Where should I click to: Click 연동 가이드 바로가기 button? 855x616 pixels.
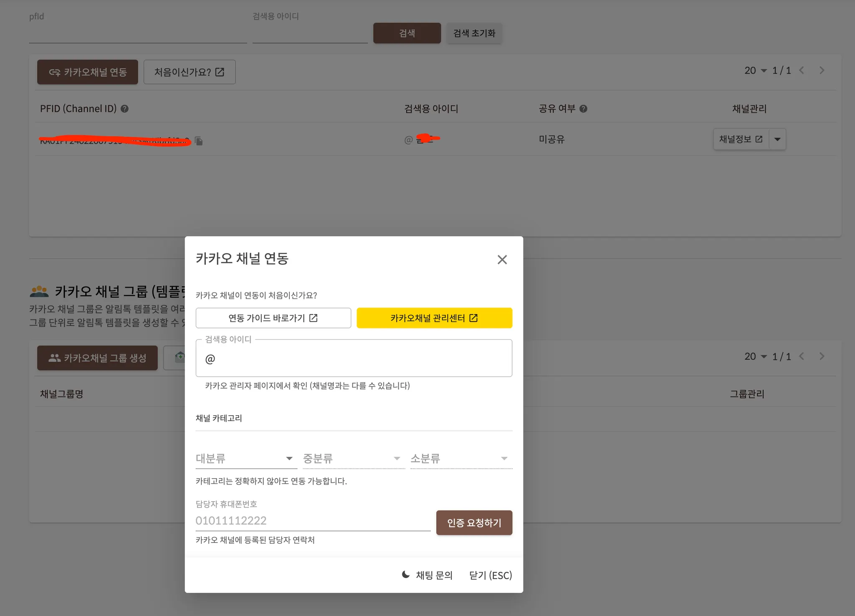coord(273,318)
